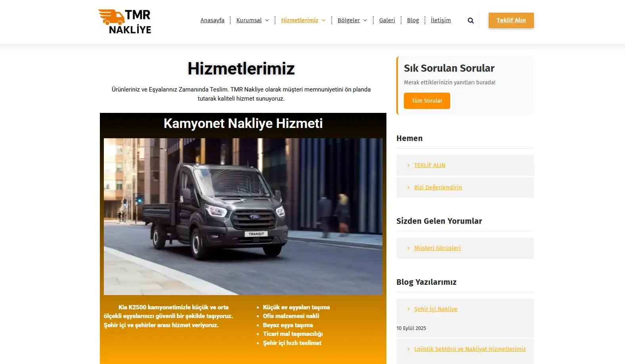Viewport: 625px width, 364px height.
Task: Read the Lojistik Sektörü ve Nakliyat post
Action: coord(470,349)
